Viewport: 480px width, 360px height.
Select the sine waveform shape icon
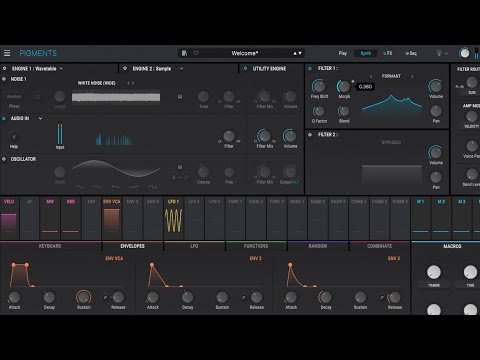pos(79,187)
